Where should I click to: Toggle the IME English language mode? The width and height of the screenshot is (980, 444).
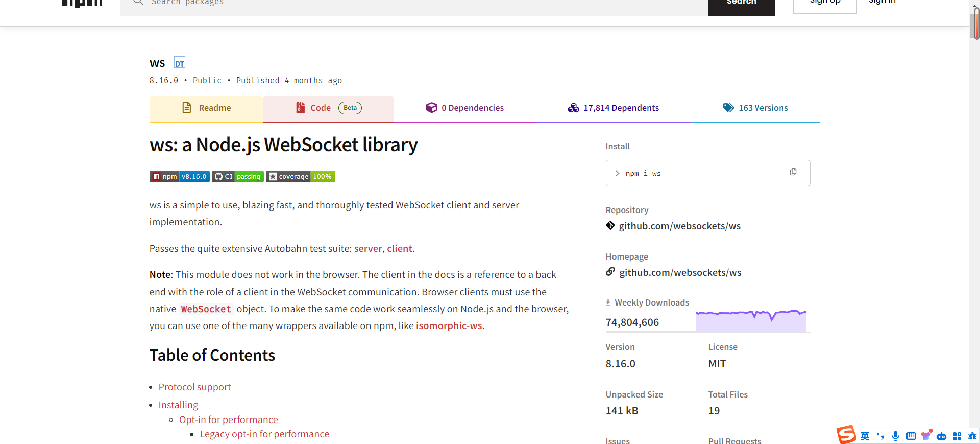tap(865, 436)
